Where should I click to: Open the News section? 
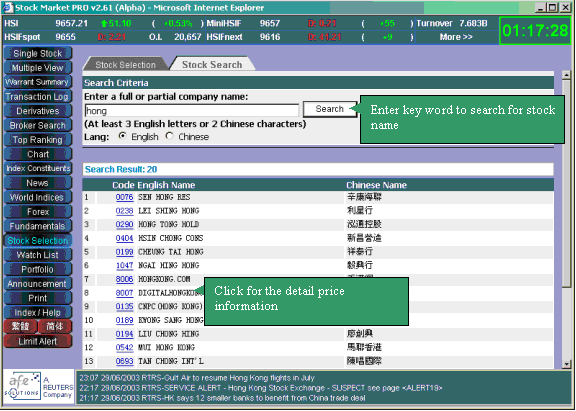click(37, 183)
